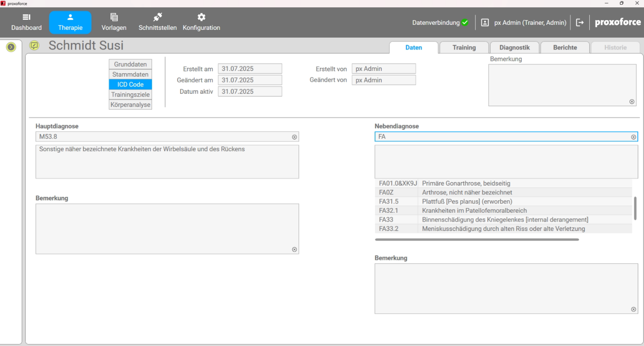Select the Trainingsziele section
The image size is (644, 346).
click(x=130, y=95)
